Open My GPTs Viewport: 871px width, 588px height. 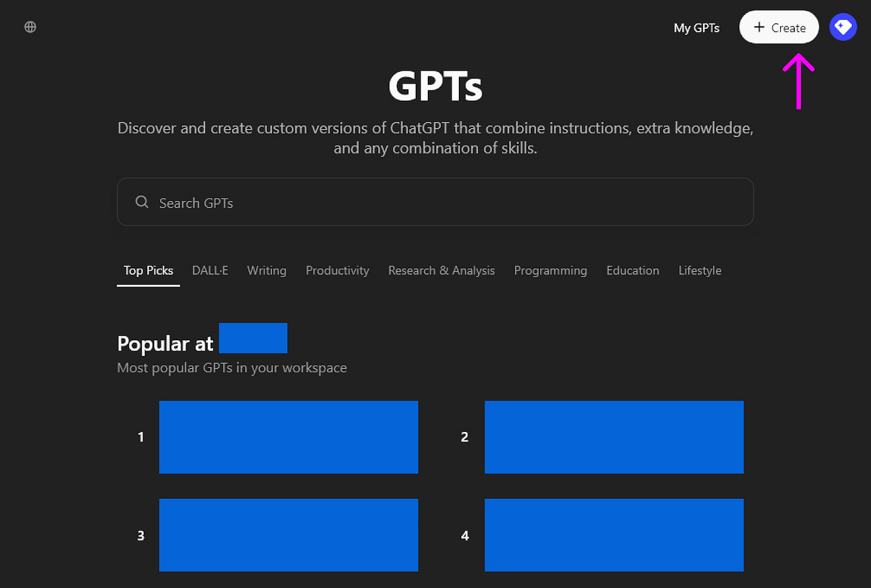click(696, 28)
